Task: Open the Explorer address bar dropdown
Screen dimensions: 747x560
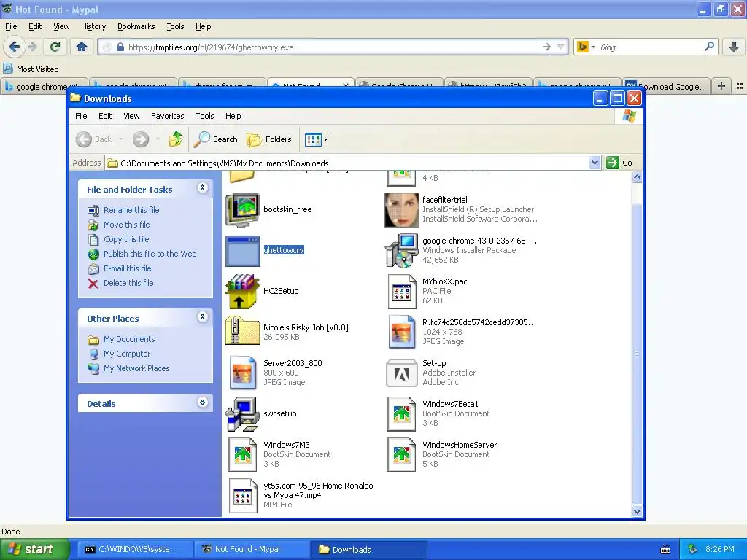Action: pos(595,163)
